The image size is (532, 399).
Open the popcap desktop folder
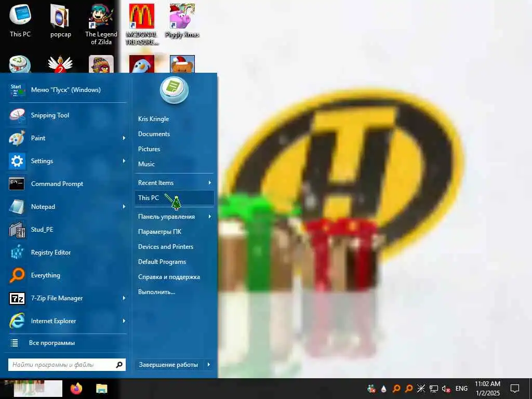60,20
